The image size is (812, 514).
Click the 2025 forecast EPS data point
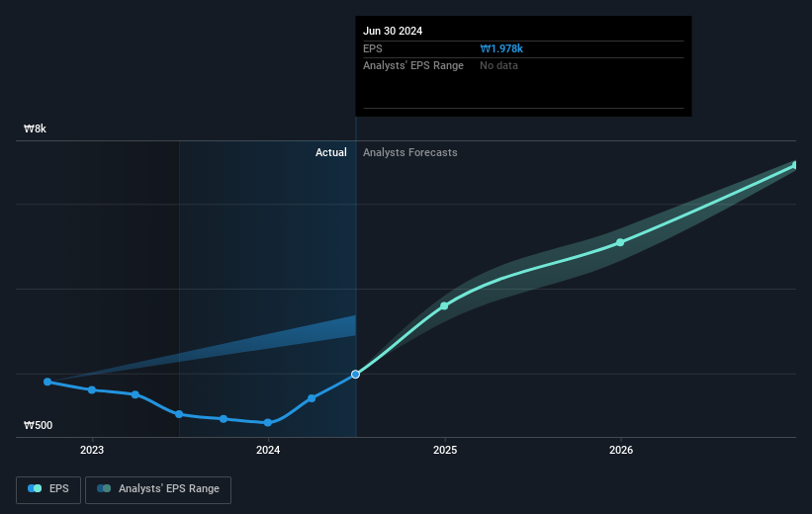[444, 306]
